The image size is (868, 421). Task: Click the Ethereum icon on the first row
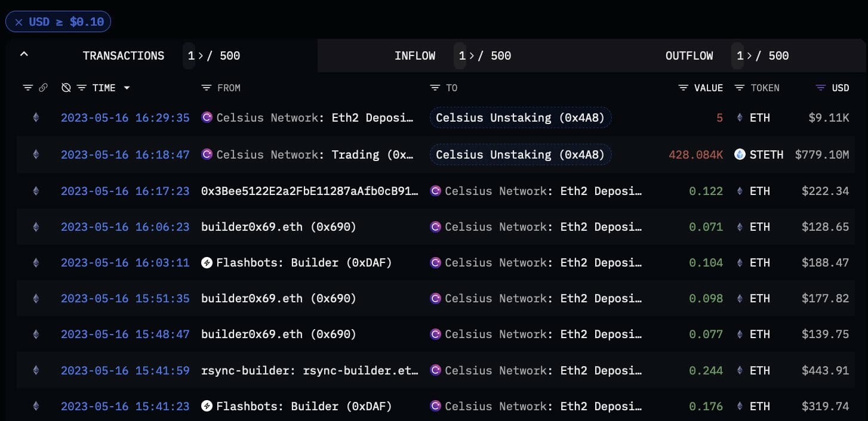(x=36, y=118)
